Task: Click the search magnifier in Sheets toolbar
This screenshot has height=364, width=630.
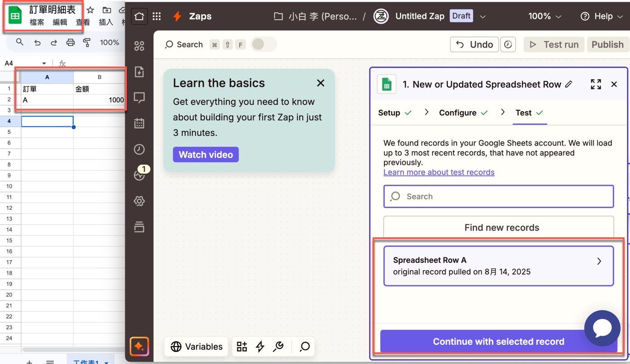Action: point(19,42)
